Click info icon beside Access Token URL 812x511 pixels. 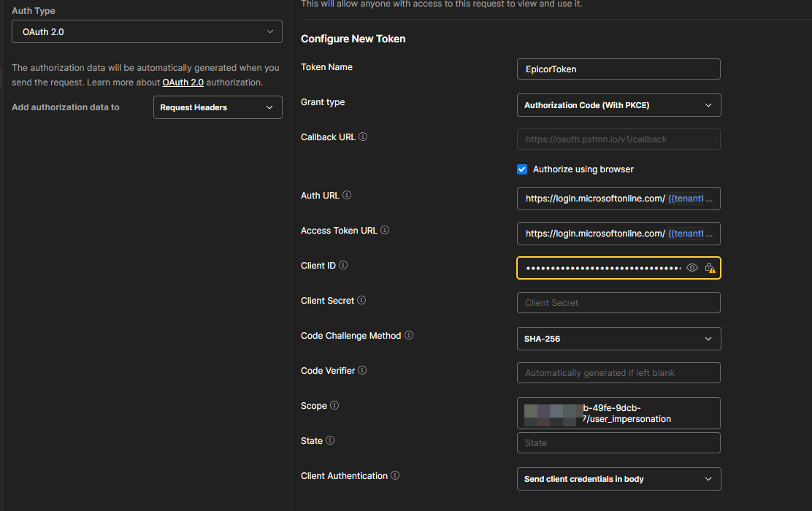tap(385, 231)
